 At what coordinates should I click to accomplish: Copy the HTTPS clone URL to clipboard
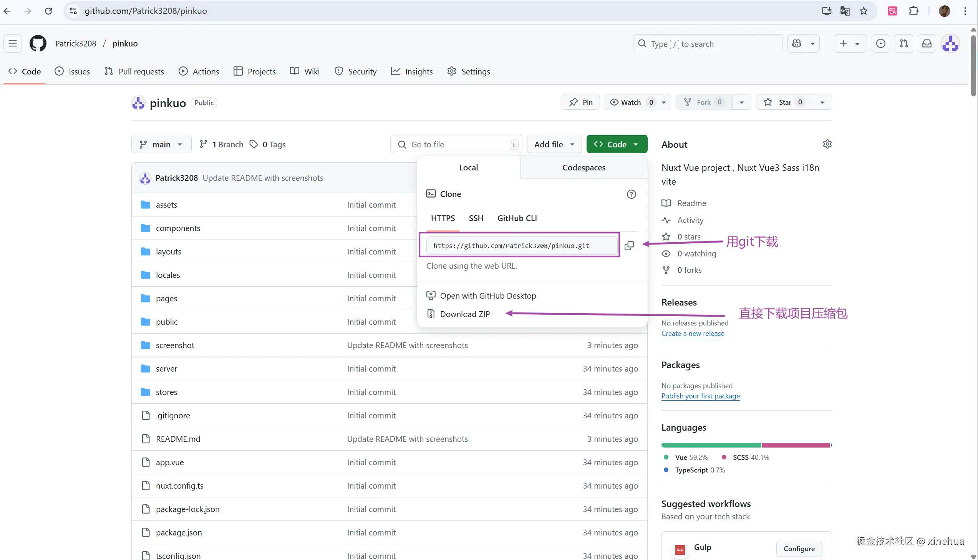(x=629, y=245)
